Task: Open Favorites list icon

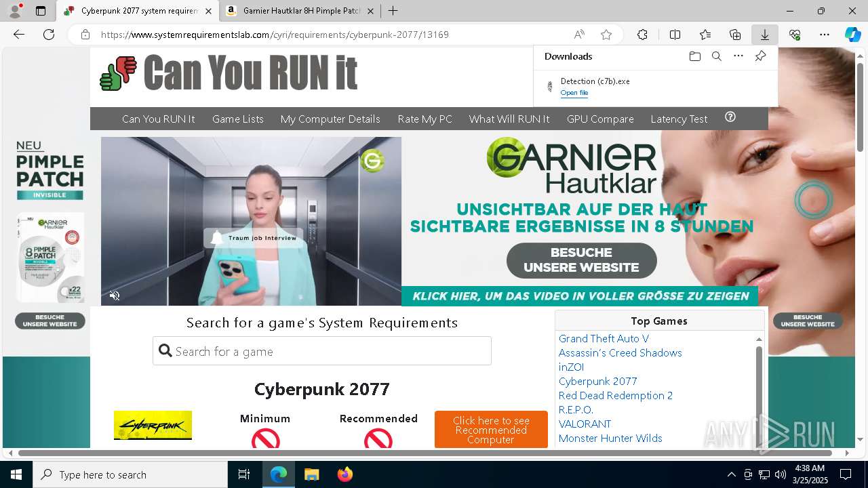Action: [x=705, y=35]
